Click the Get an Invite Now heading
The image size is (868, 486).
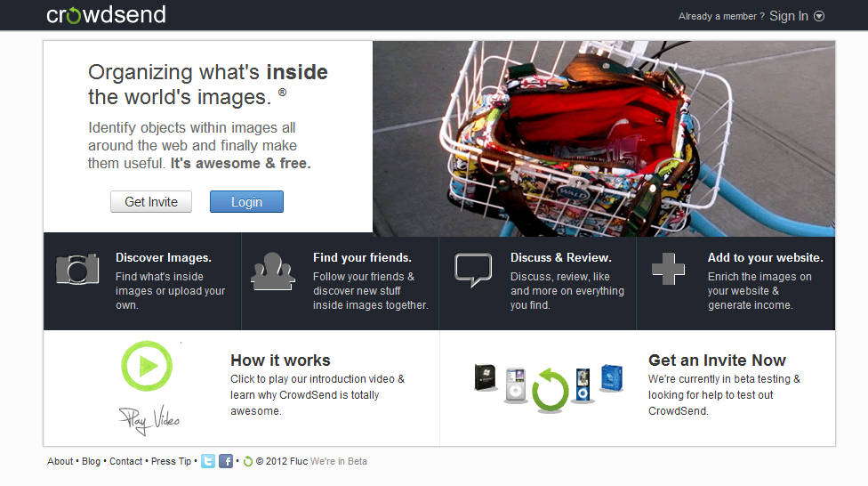717,360
